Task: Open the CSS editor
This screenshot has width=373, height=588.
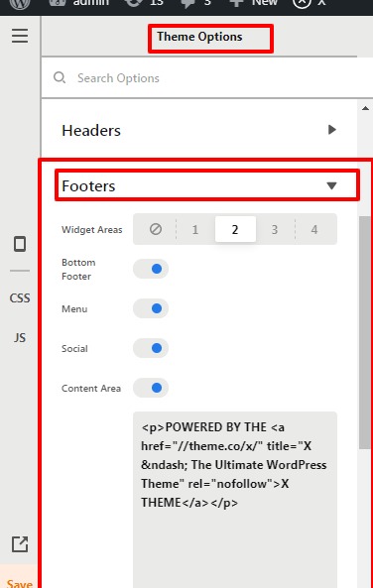Action: click(20, 298)
